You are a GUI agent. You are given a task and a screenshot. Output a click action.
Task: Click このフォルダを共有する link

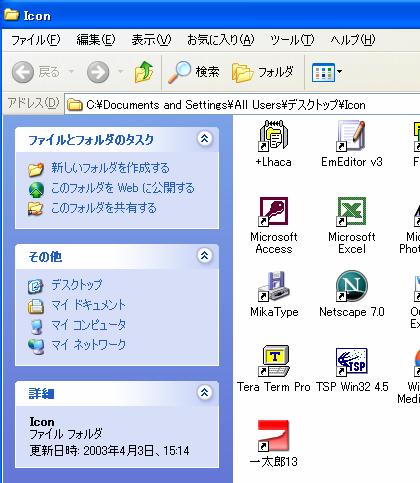click(x=104, y=208)
